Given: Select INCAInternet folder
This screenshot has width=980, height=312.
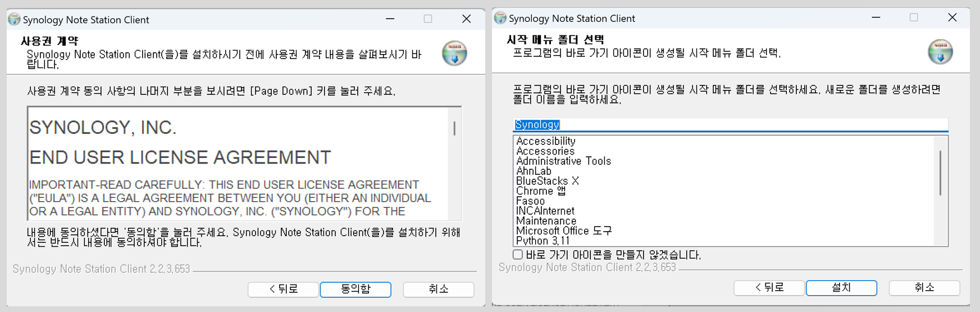Looking at the screenshot, I should point(545,211).
